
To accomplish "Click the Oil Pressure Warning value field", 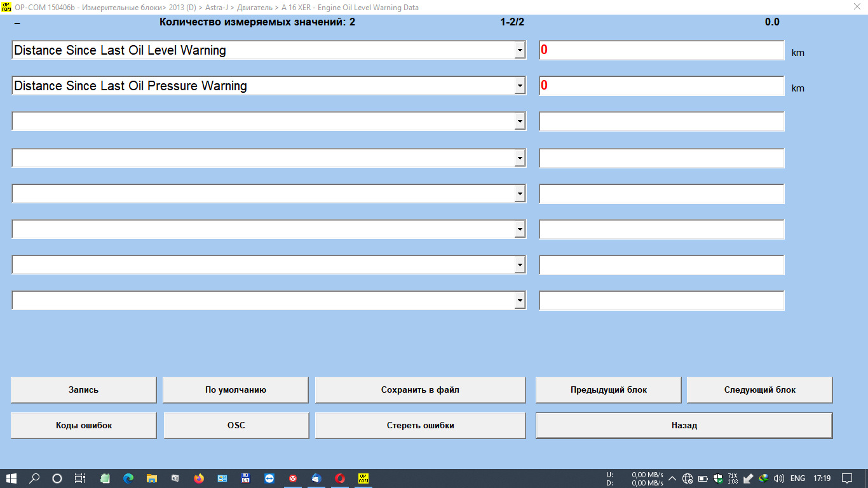I will pyautogui.click(x=661, y=86).
